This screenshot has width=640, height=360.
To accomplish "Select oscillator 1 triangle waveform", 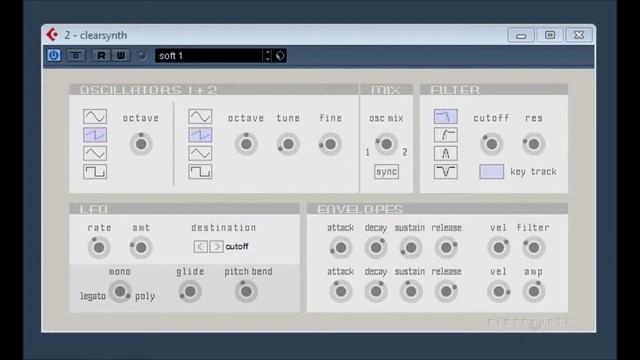I will 95,153.
